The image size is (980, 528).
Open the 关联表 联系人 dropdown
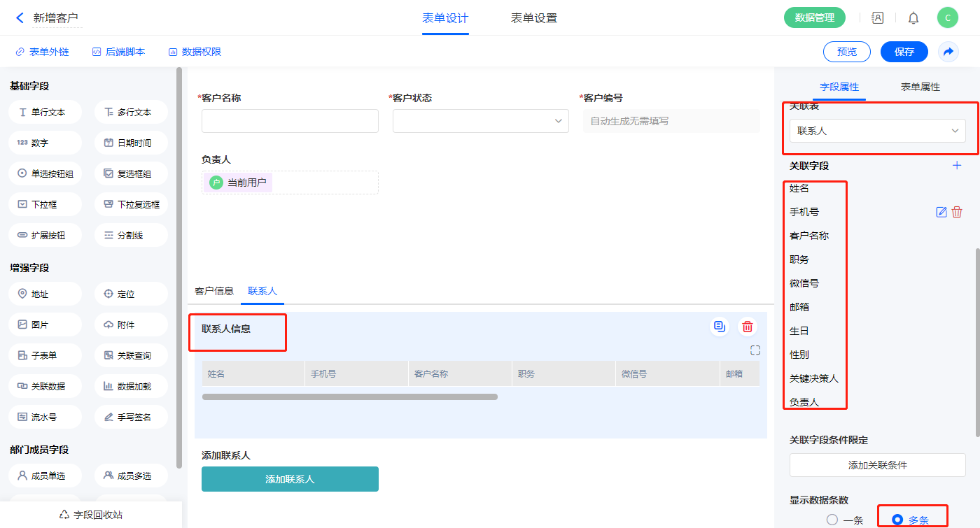click(x=877, y=131)
